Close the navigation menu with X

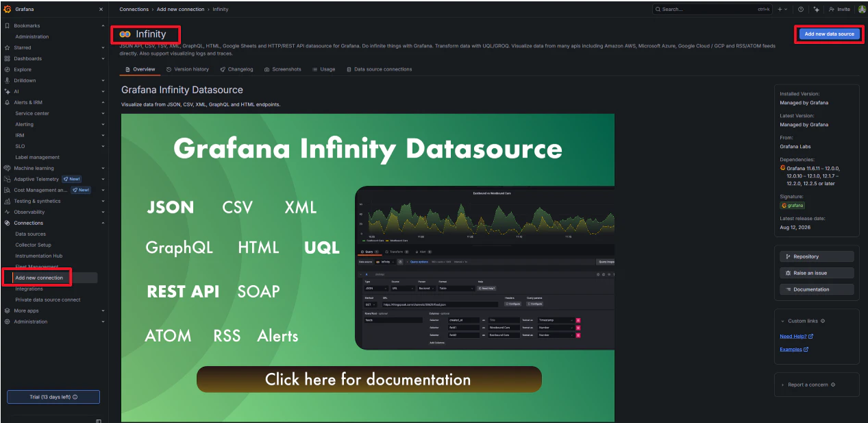coord(101,9)
